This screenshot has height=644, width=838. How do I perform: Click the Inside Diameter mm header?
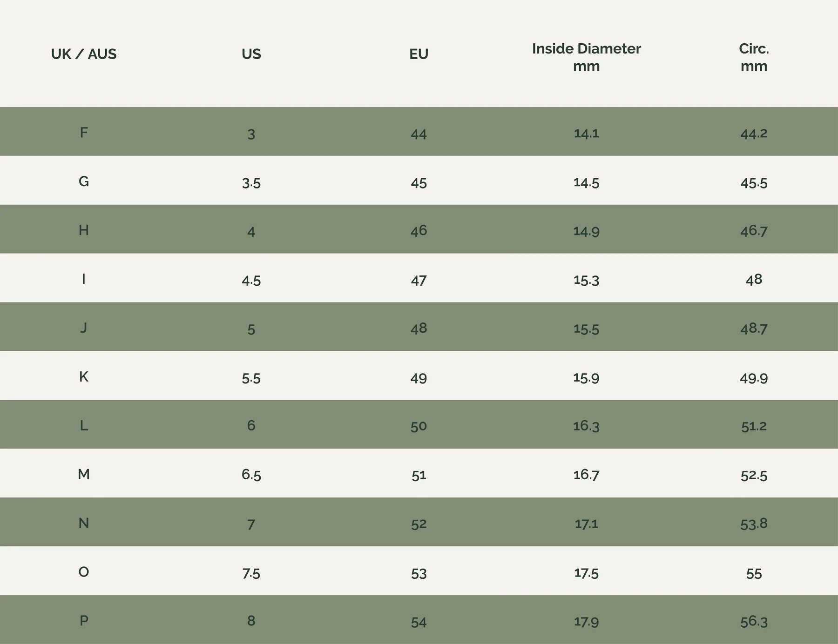coord(586,57)
